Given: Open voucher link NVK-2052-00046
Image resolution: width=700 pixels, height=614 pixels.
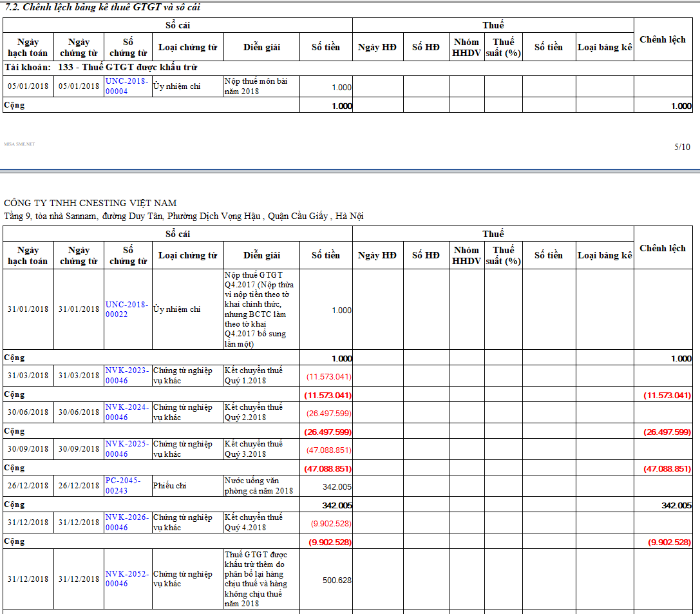Looking at the screenshot, I should pyautogui.click(x=127, y=579).
